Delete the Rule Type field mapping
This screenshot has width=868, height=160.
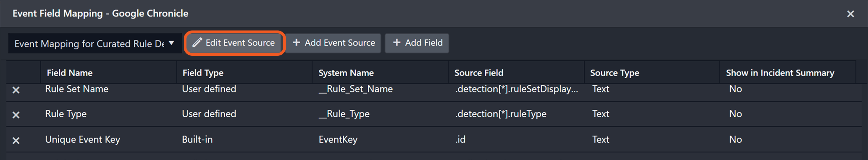tap(16, 115)
